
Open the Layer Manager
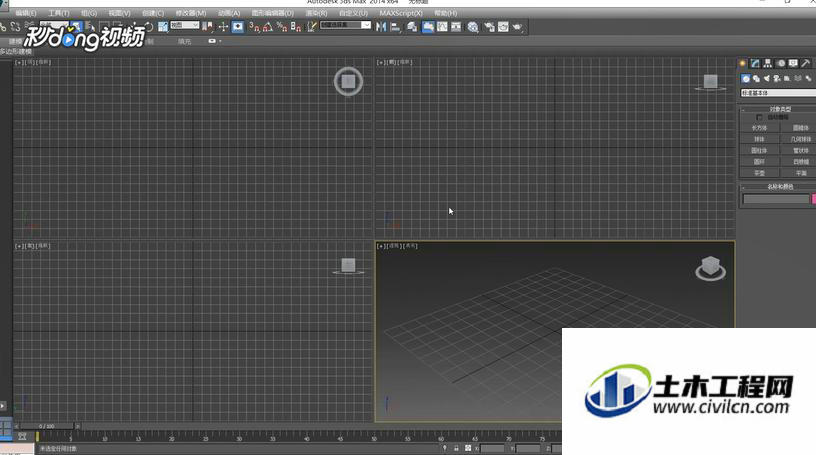tap(412, 27)
